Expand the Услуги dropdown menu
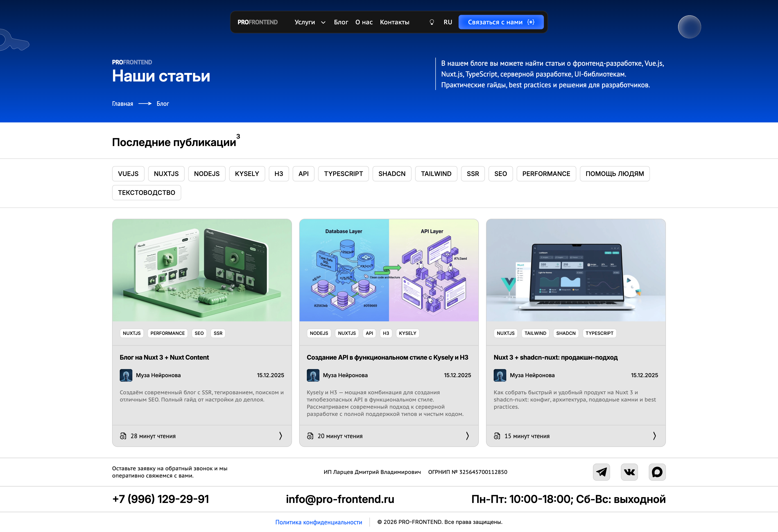This screenshot has height=532, width=778. [x=310, y=22]
